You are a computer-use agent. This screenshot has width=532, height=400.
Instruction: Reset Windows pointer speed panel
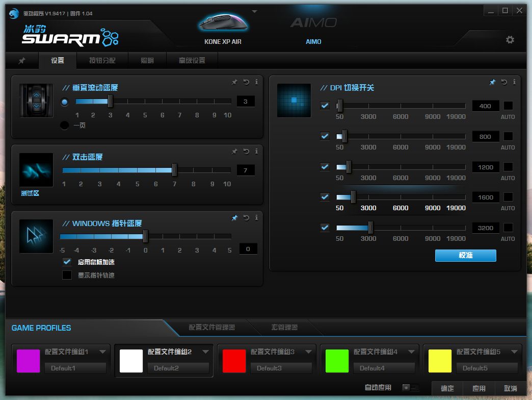click(246, 217)
